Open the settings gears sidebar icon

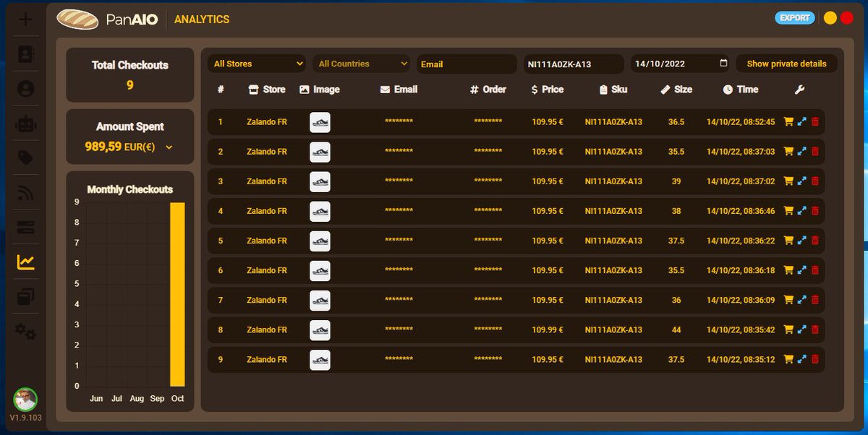(x=25, y=332)
